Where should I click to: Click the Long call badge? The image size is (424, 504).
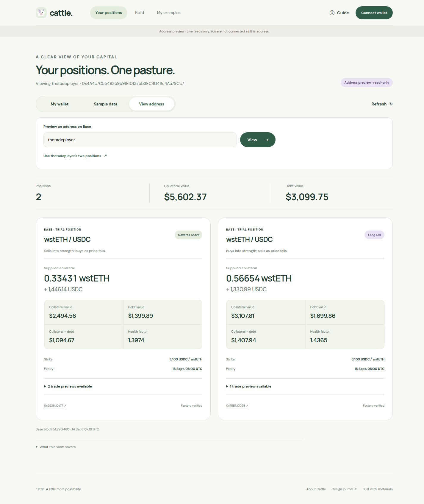click(374, 235)
